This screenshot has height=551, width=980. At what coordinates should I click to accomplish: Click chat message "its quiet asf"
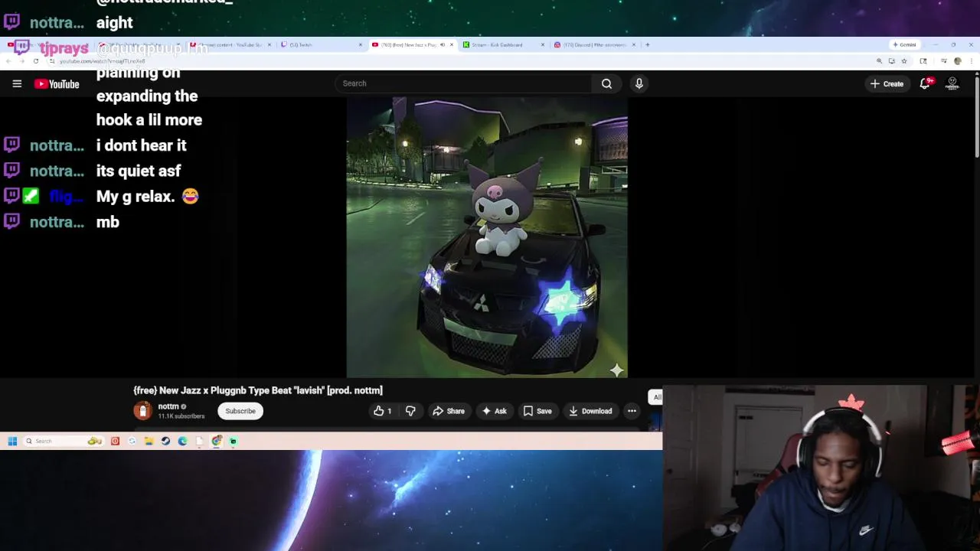click(139, 171)
